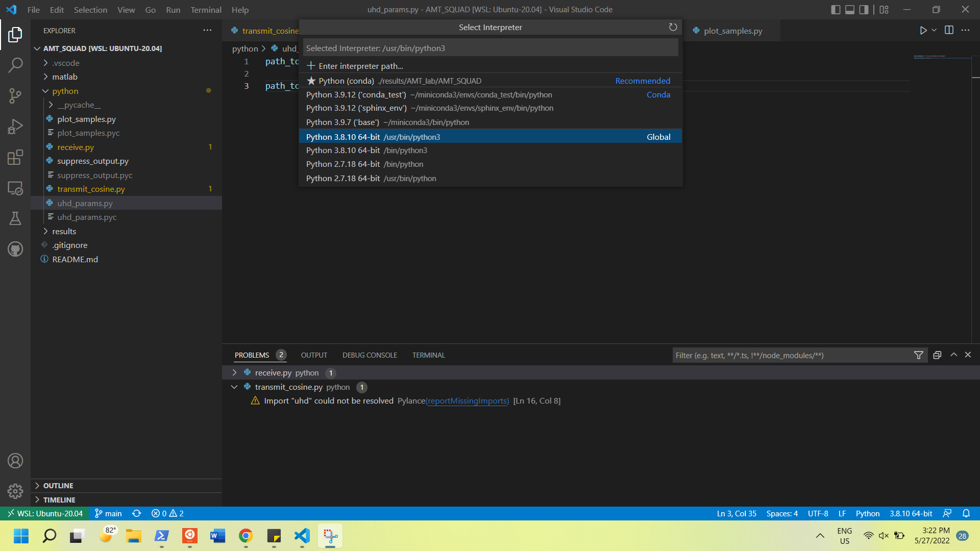This screenshot has height=551, width=980.
Task: Open the Selection menu
Action: [90, 10]
